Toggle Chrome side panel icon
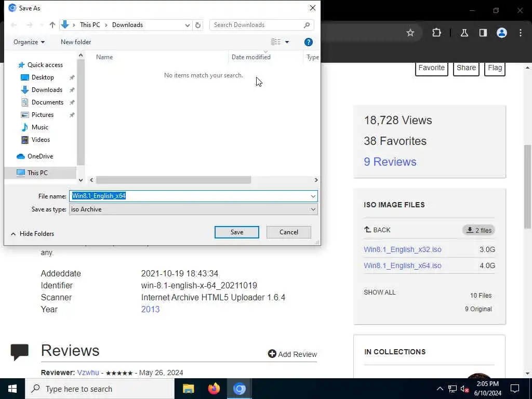 click(x=483, y=33)
